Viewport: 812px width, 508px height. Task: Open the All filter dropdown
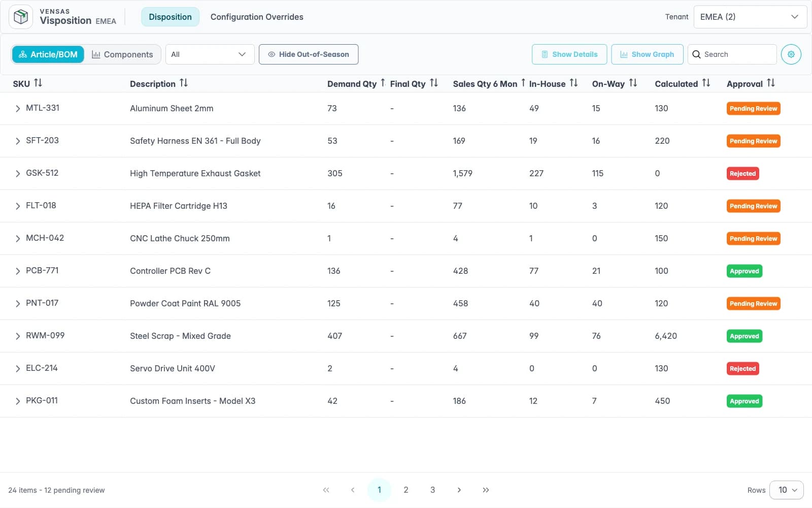pos(210,54)
